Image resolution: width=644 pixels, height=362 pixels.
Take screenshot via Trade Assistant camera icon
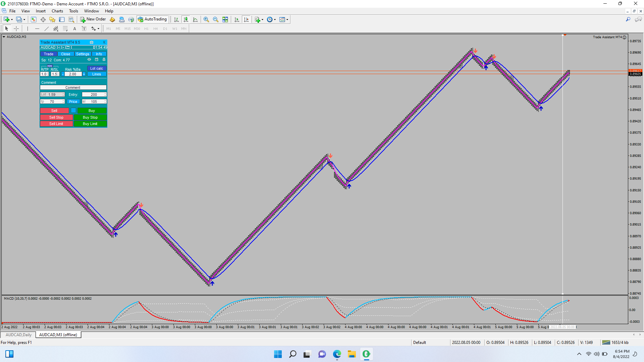pos(92,42)
